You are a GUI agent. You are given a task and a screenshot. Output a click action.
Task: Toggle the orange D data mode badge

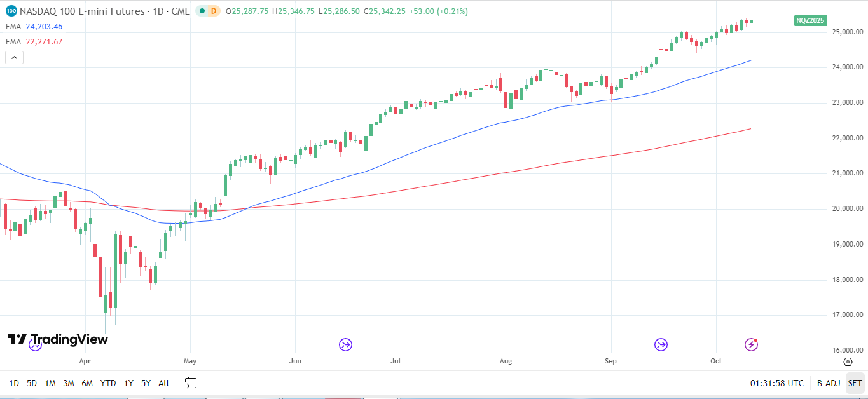point(214,11)
